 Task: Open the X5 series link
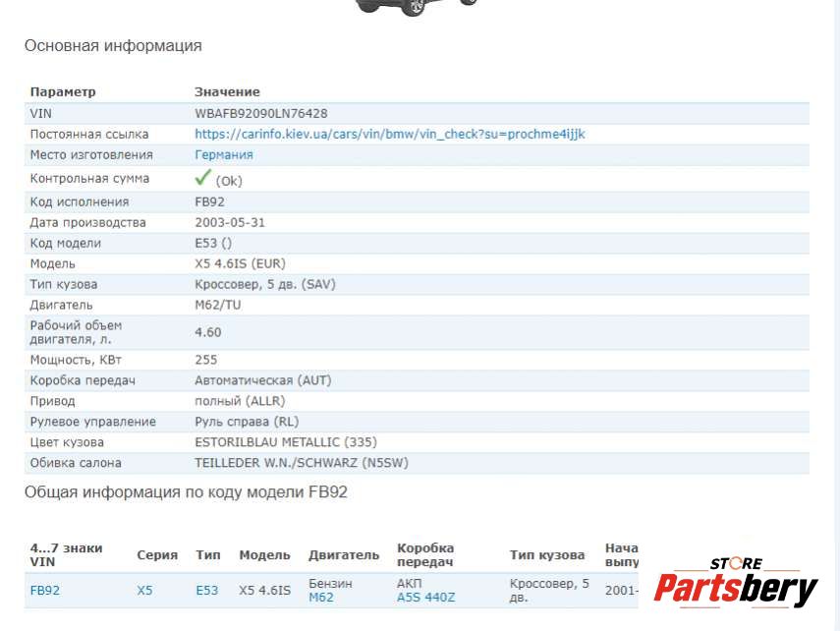pos(145,591)
